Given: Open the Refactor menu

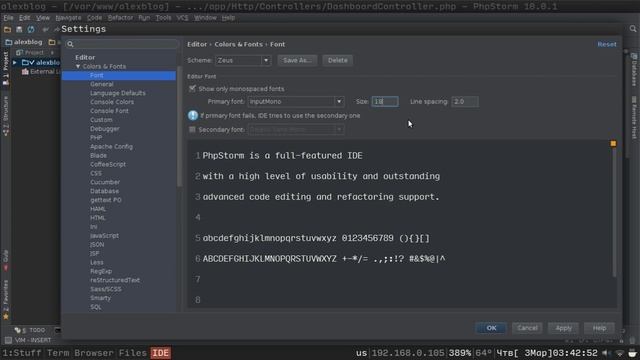Looking at the screenshot, I should [120, 18].
